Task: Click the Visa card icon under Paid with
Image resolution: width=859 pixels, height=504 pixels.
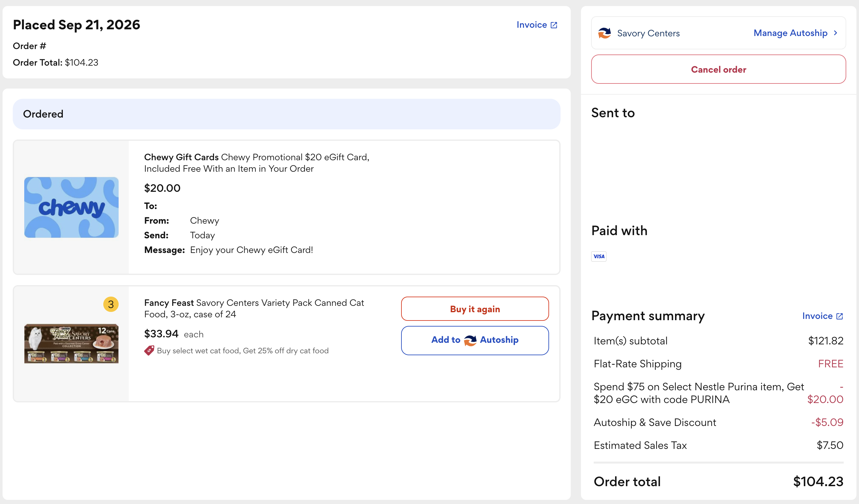Action: click(598, 256)
